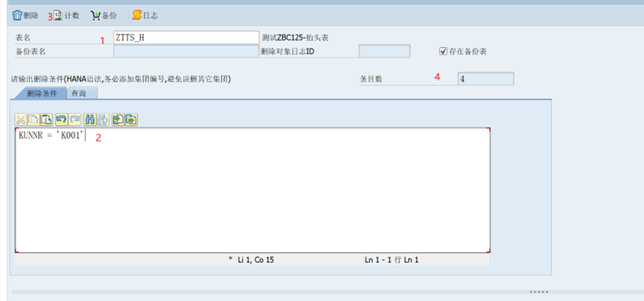This screenshot has height=301, width=644.
Task: Switch to the 删除条件 tab
Action: [x=42, y=93]
